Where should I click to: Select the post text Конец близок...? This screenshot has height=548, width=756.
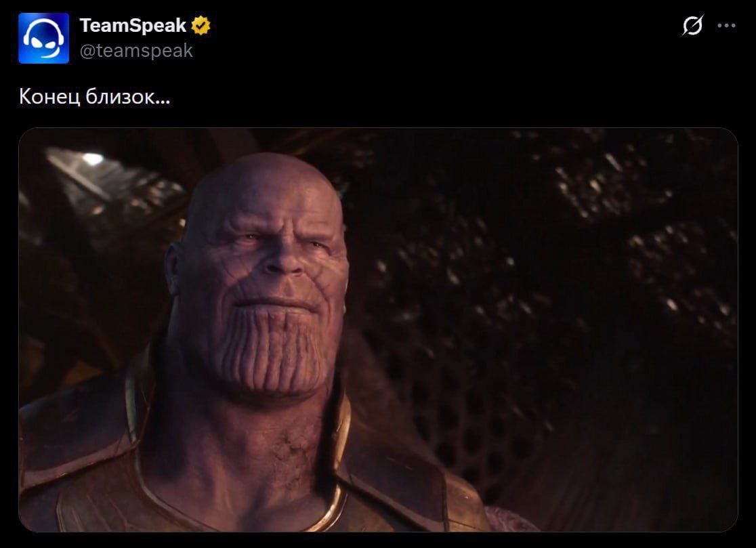coord(95,97)
